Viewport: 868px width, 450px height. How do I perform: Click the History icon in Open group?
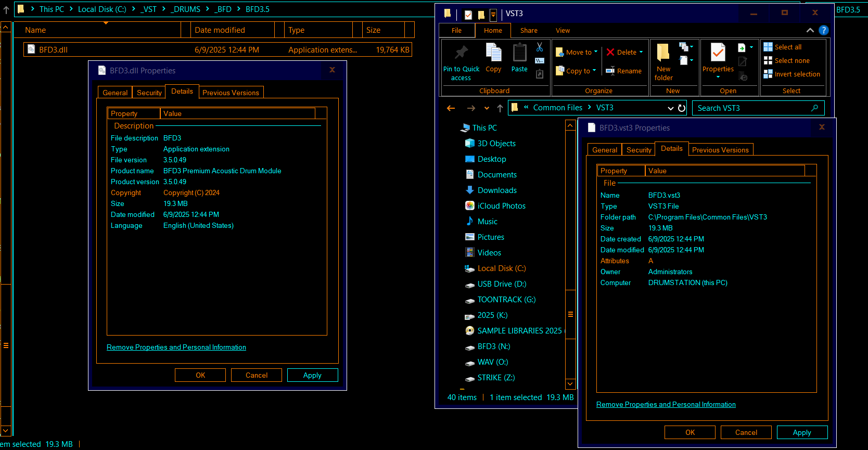click(743, 76)
